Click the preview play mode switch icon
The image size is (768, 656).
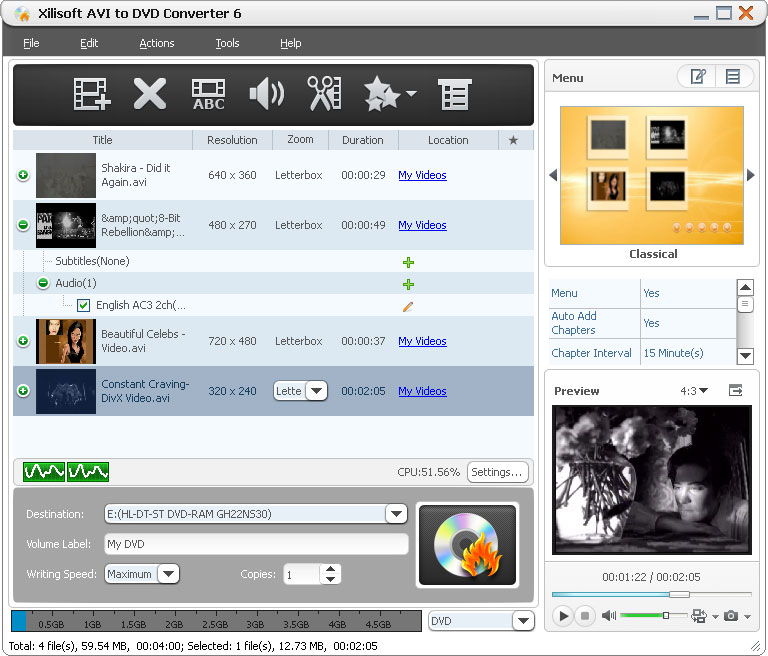click(699, 616)
